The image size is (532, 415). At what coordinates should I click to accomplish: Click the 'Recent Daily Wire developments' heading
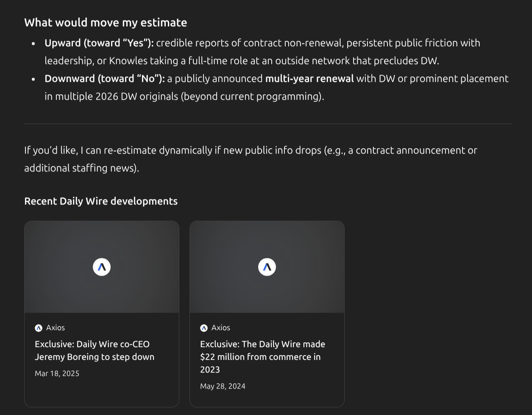[101, 201]
